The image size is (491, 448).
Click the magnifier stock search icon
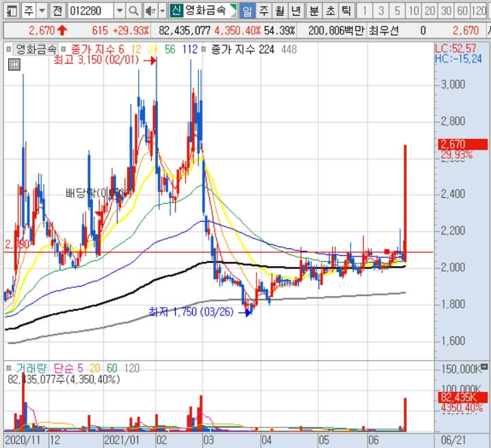click(134, 11)
